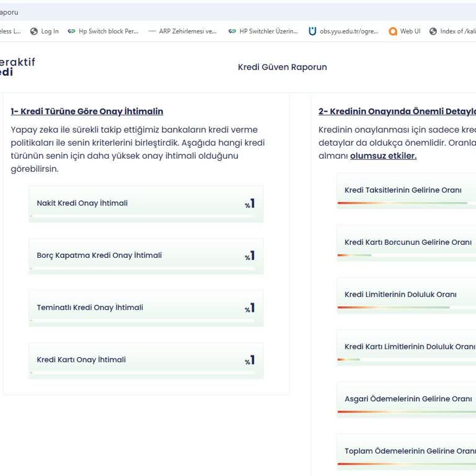
Task: Click the 'Kredinin Onayında Önemli Detaylar' heading
Action: tap(397, 112)
